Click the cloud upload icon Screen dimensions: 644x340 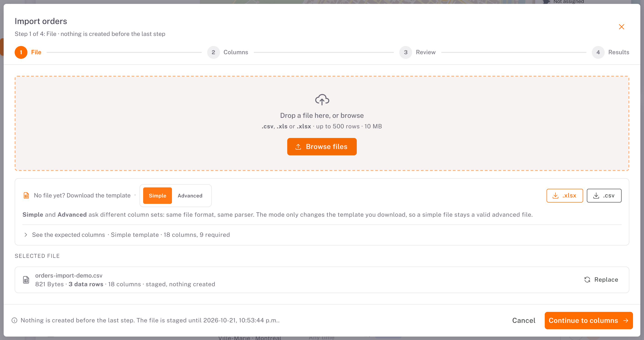[322, 100]
